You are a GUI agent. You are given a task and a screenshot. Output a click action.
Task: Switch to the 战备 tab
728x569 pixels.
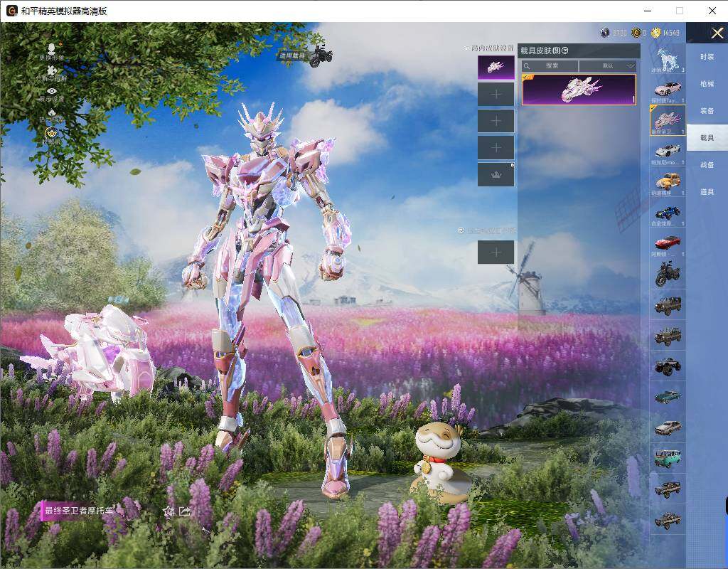coord(707,164)
